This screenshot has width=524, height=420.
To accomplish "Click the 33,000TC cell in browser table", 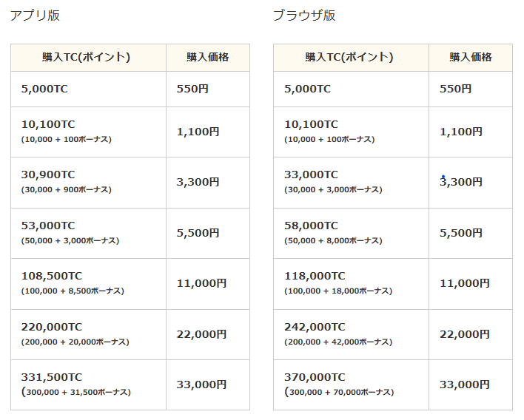I will coord(311,175).
